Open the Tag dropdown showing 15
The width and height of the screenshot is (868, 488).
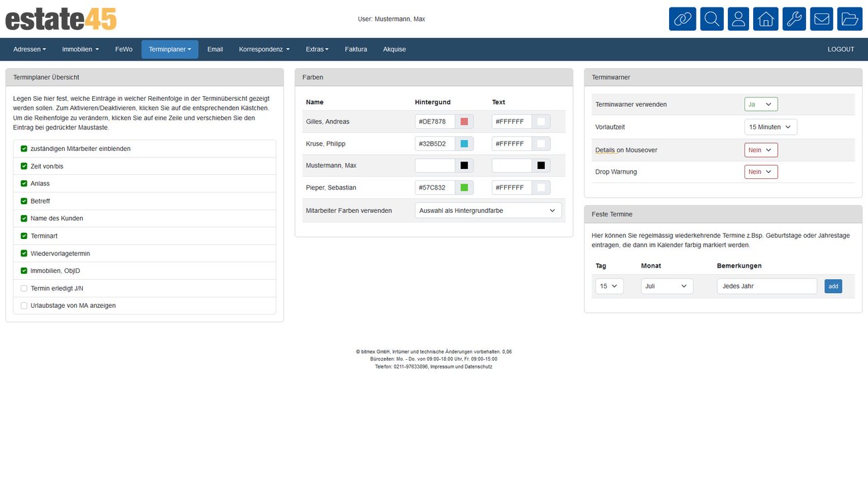coord(609,286)
